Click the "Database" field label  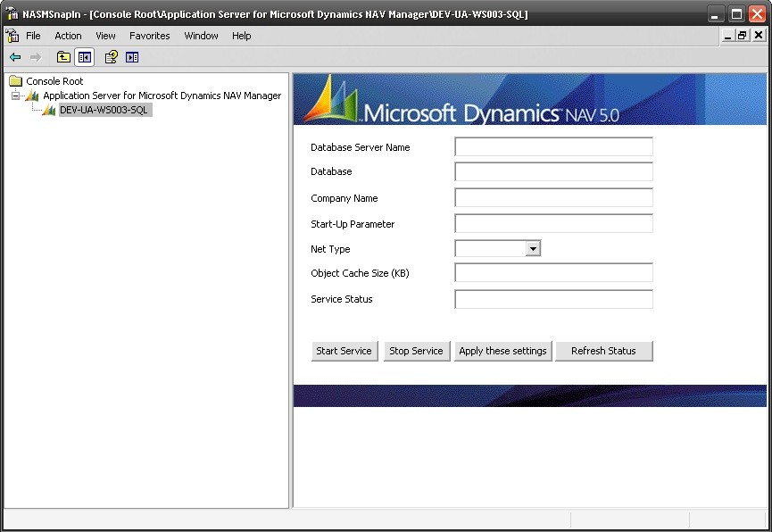pyautogui.click(x=331, y=171)
